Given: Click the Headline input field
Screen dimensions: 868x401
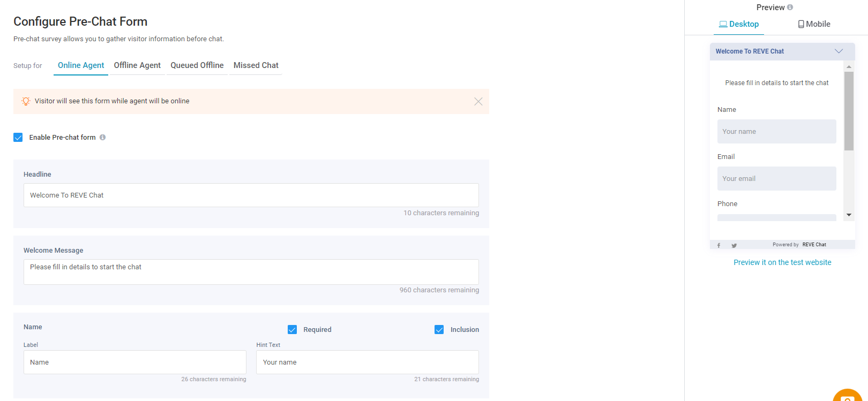Looking at the screenshot, I should click(x=251, y=195).
